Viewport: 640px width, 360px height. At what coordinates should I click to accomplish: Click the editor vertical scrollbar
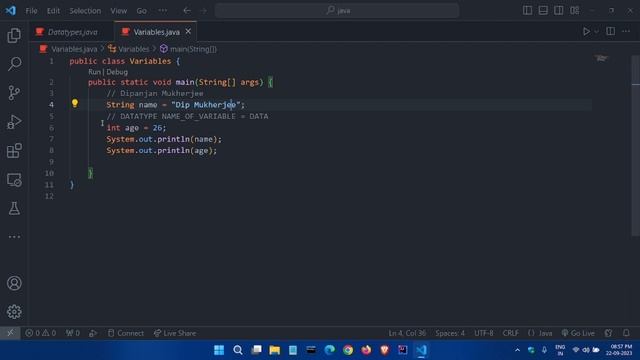point(635,146)
